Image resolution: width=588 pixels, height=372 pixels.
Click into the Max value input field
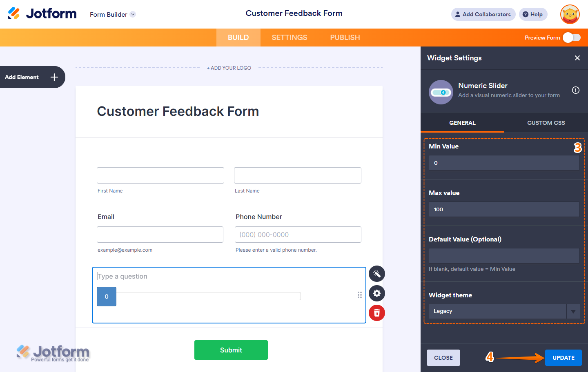pyautogui.click(x=504, y=209)
